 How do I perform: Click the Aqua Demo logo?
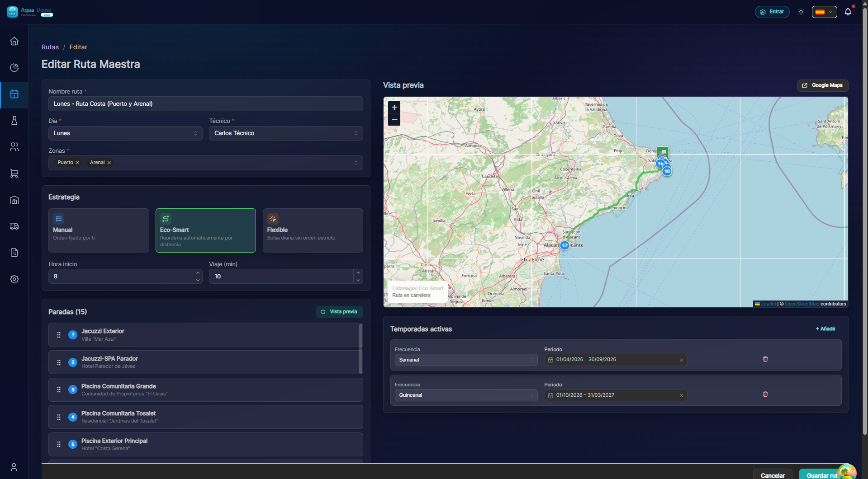tap(30, 12)
